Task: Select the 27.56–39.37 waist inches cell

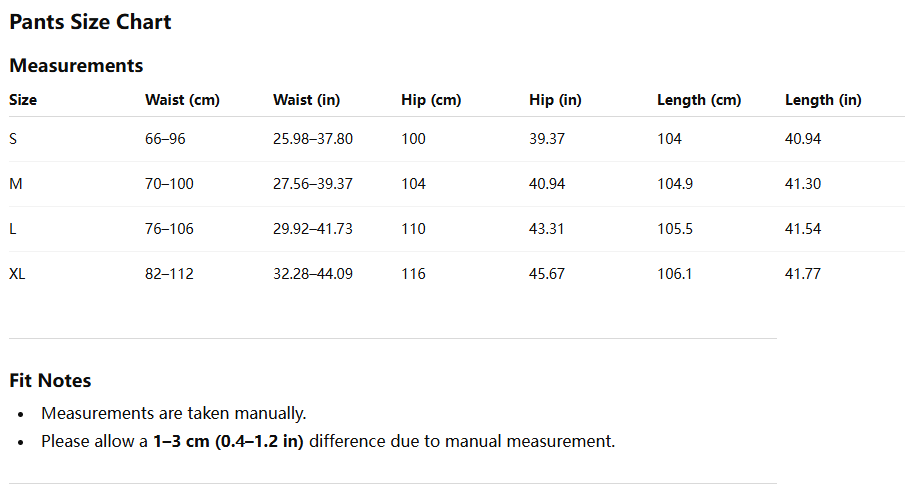Action: click(312, 184)
